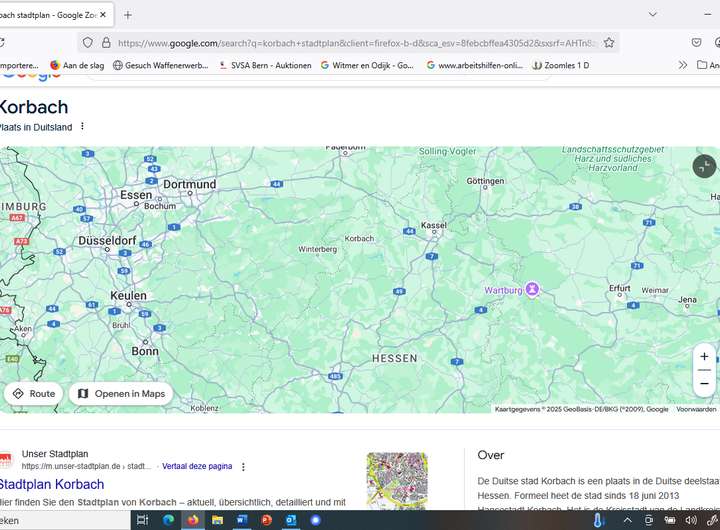Switch to Outlook in taskbar
The height and width of the screenshot is (530, 720).
click(291, 520)
